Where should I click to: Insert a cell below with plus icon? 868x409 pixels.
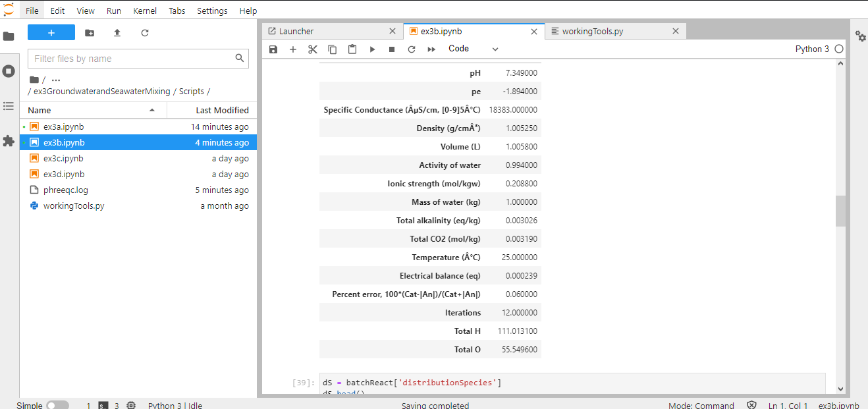(293, 49)
